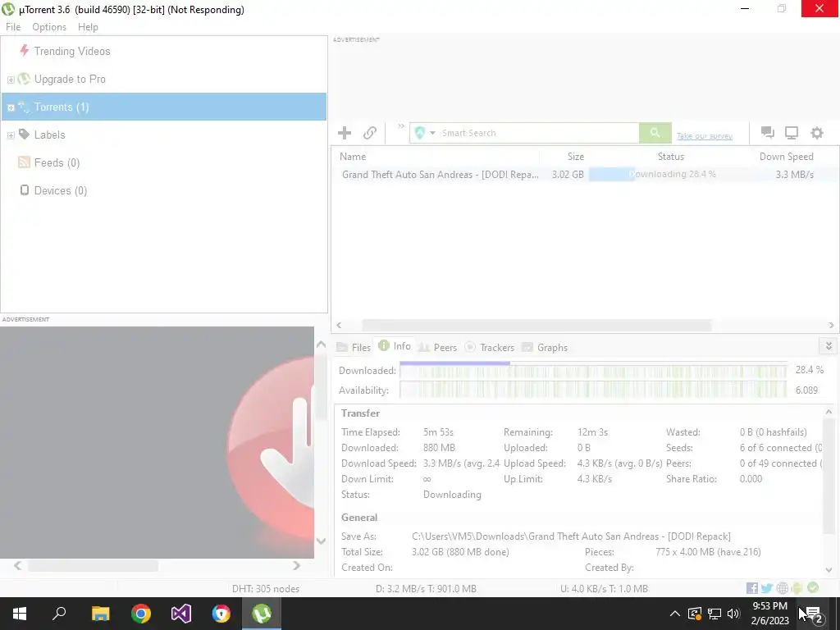This screenshot has height=630, width=840.
Task: Sort torrents by Down Speed column
Action: coord(787,157)
